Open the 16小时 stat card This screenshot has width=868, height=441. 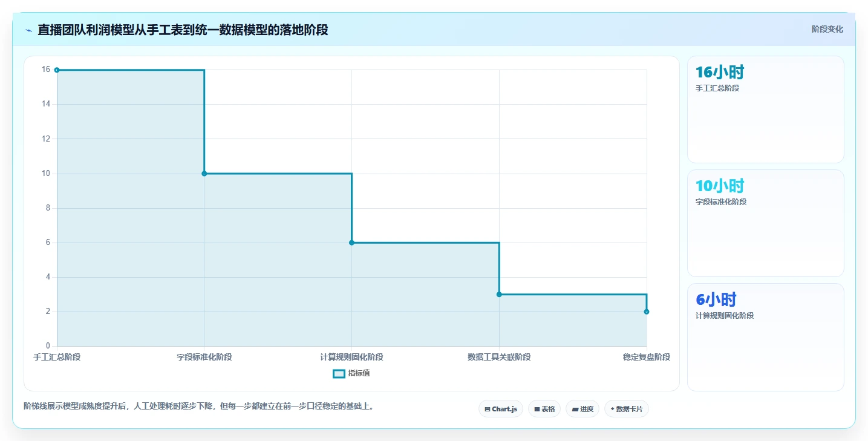[x=765, y=109]
